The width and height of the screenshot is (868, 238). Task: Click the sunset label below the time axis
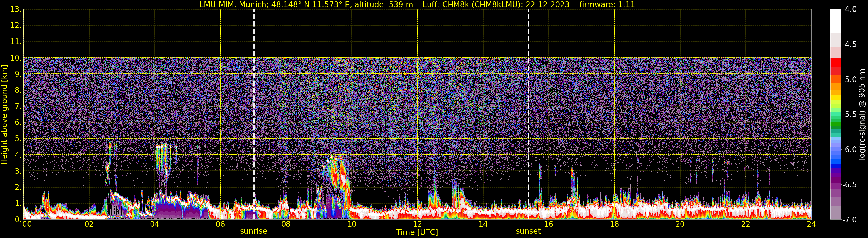[x=528, y=231]
